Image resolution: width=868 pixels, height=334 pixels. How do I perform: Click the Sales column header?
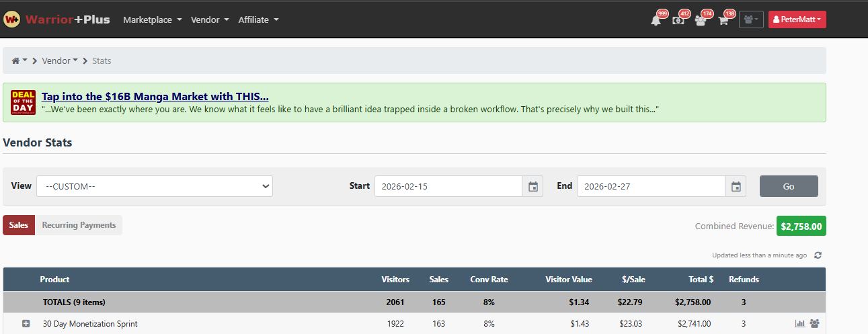pos(439,280)
